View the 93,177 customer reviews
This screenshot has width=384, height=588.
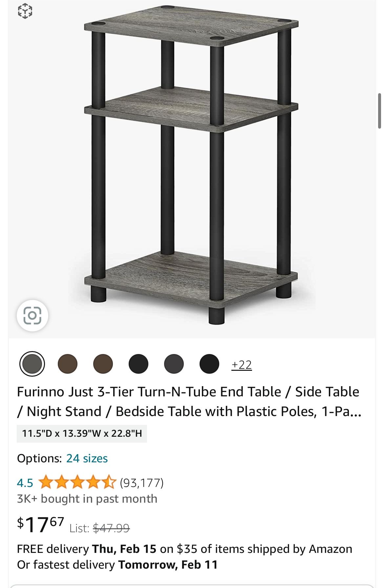142,483
